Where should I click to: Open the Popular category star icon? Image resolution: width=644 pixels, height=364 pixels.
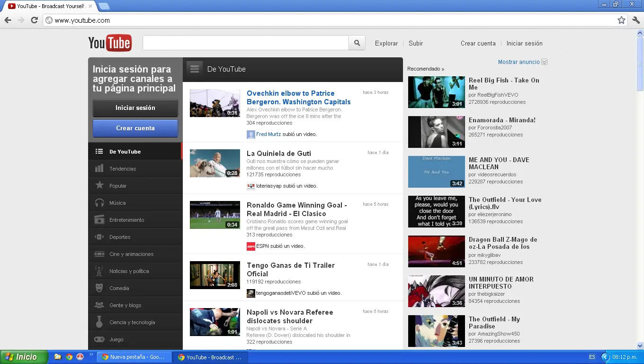click(99, 185)
